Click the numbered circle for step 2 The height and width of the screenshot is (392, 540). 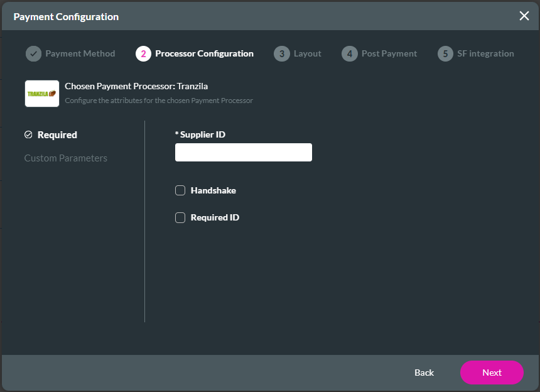pyautogui.click(x=143, y=53)
